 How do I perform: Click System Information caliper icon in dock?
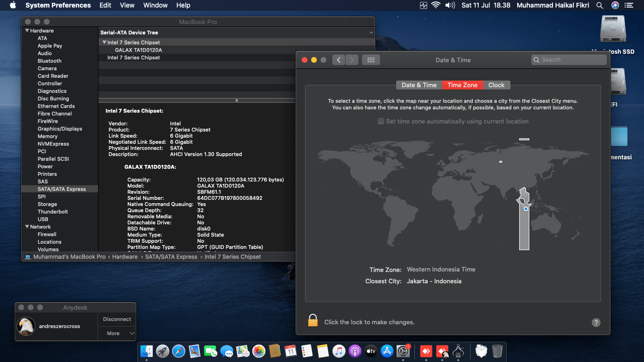[458, 351]
